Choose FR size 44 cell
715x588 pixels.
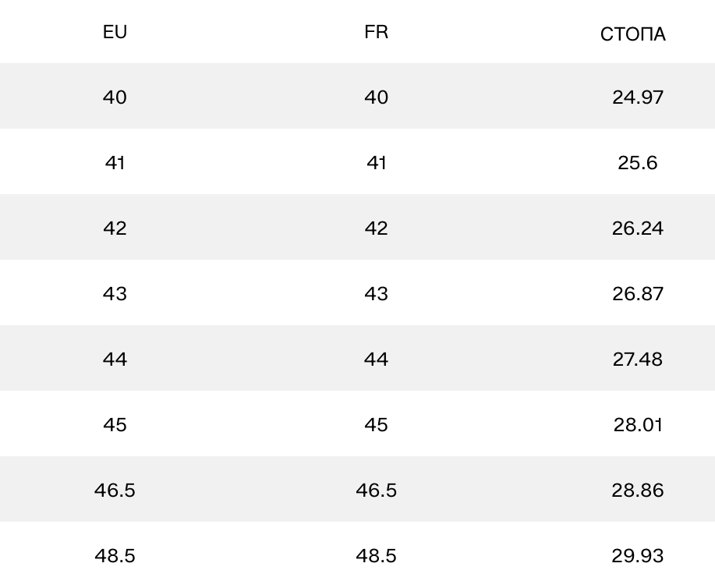coord(376,360)
